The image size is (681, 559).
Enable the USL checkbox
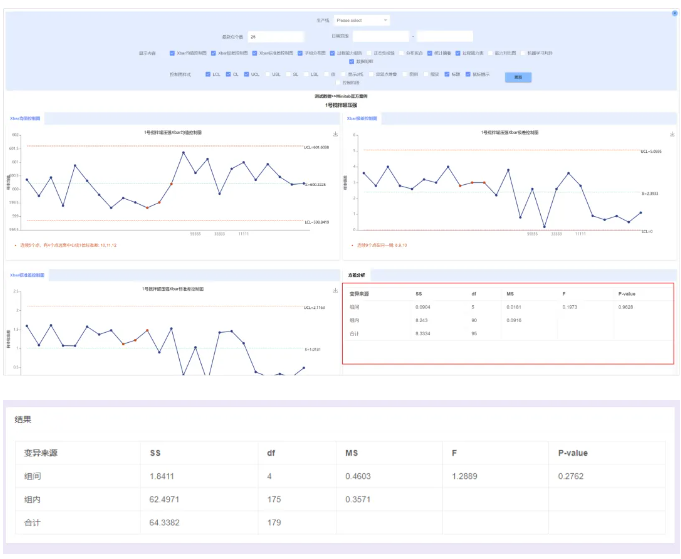coord(268,73)
